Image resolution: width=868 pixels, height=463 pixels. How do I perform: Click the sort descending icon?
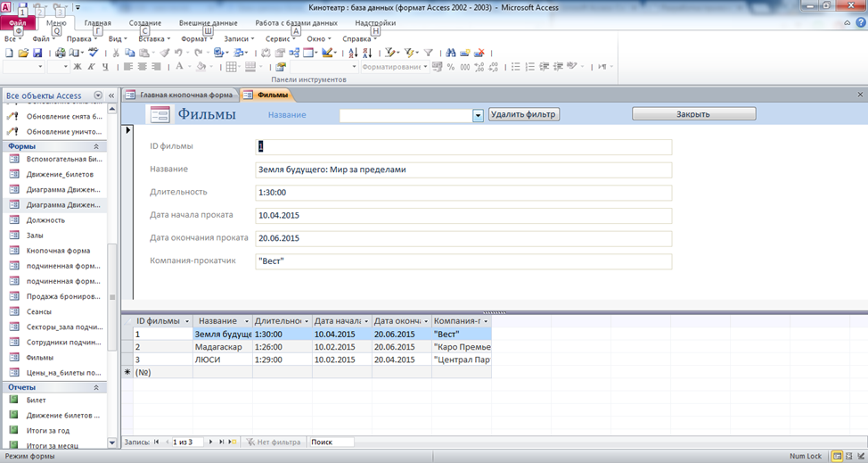click(x=367, y=53)
